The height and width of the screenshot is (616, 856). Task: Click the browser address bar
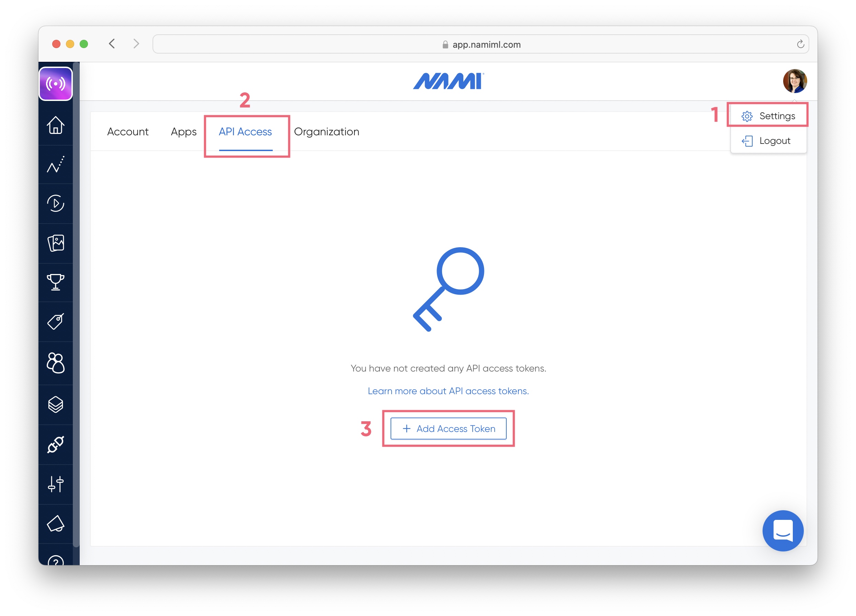coord(481,44)
